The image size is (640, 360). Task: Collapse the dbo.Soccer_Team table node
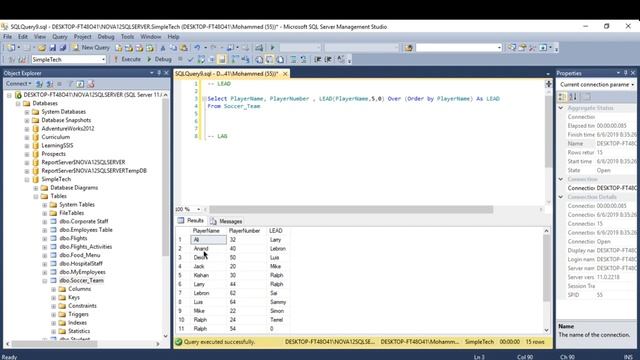(x=45, y=281)
